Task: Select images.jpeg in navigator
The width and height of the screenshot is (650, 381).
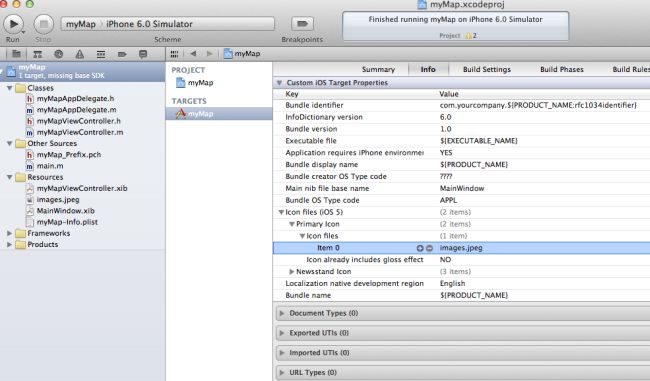Action: [58, 199]
